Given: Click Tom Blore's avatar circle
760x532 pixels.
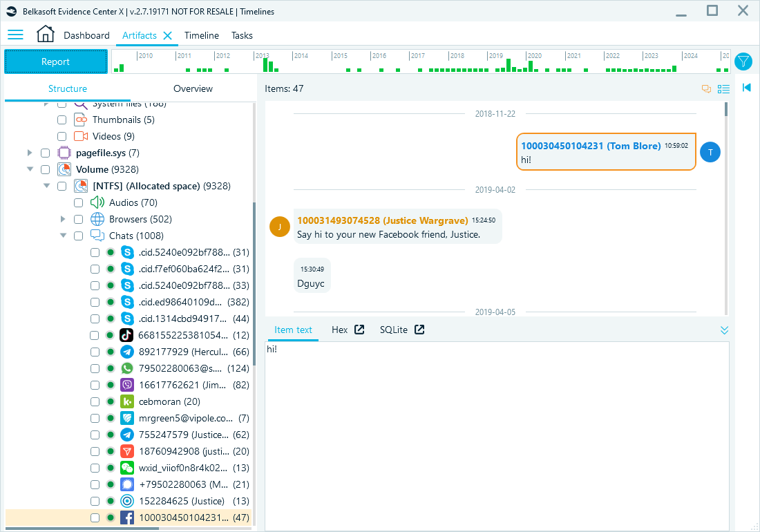Looking at the screenshot, I should pos(710,152).
